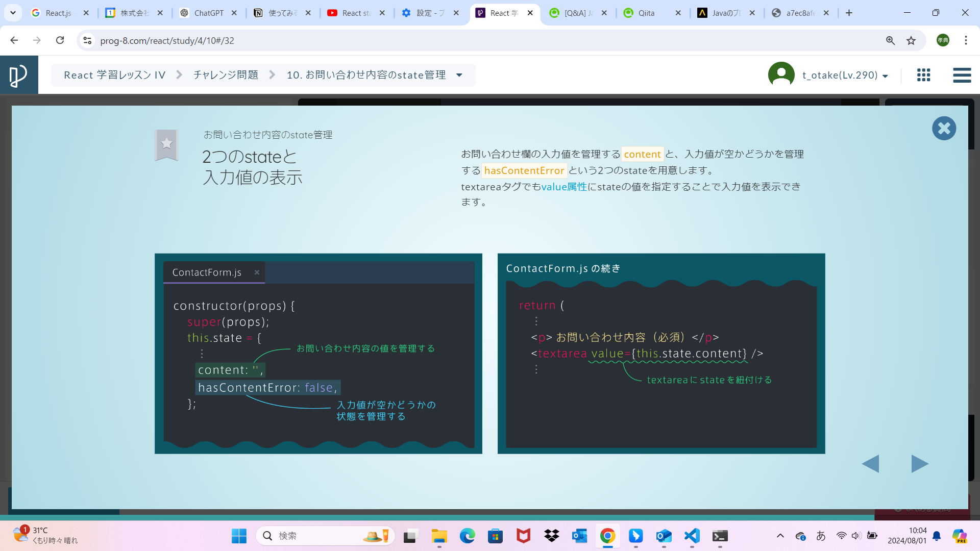Open Microsoft Edge from taskbar

click(x=467, y=536)
